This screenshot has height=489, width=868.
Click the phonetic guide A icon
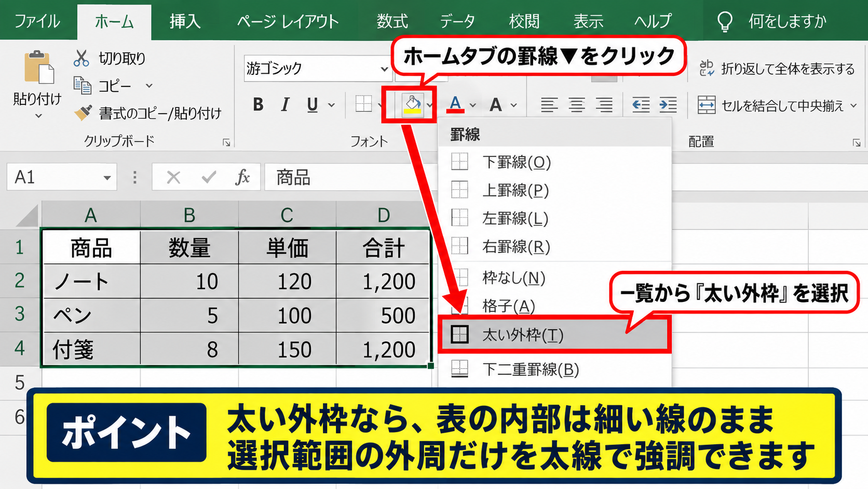(496, 105)
